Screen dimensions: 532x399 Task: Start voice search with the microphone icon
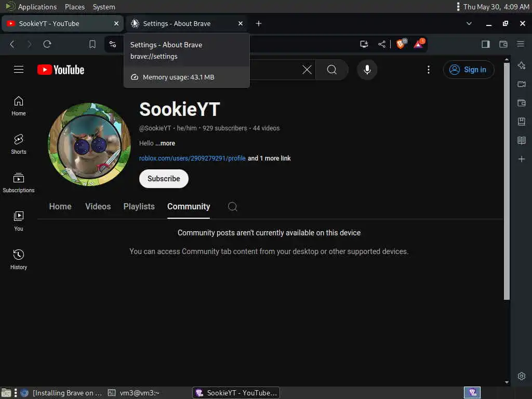(367, 70)
